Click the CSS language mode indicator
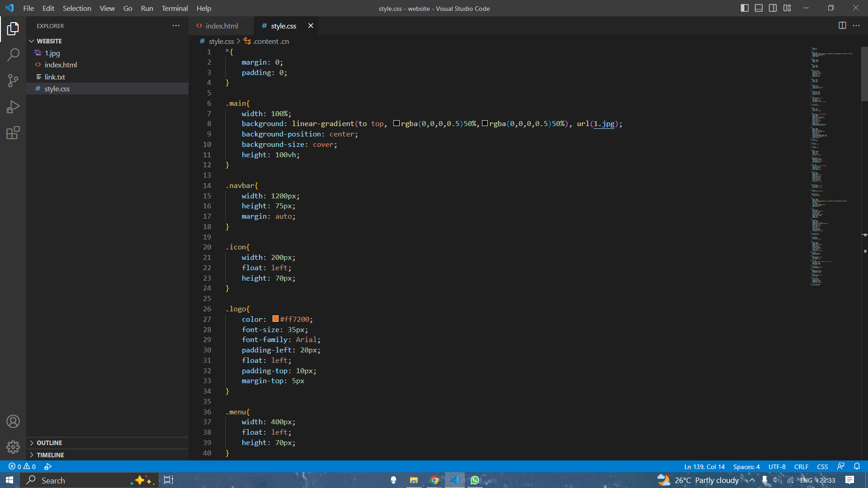 [x=822, y=466]
